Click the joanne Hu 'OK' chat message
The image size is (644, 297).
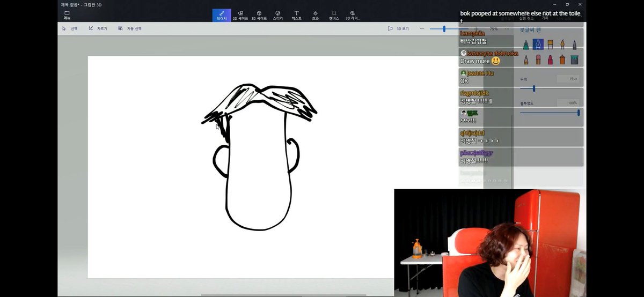[464, 81]
